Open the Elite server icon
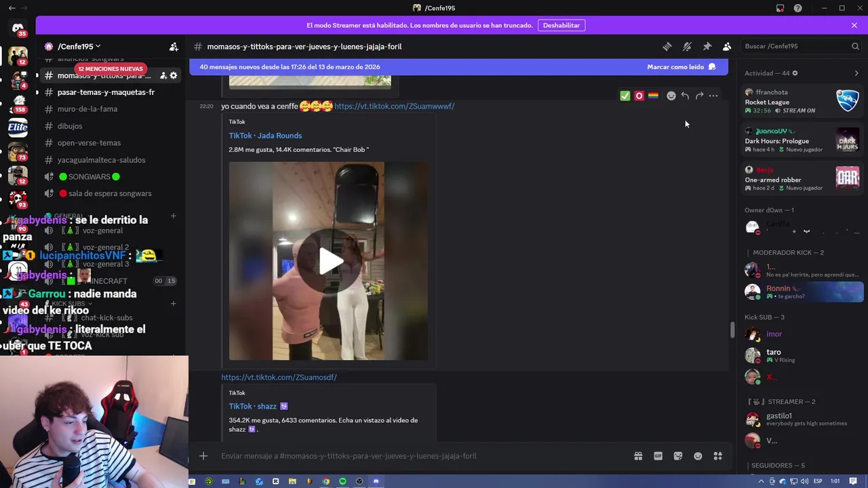868x488 pixels. (x=18, y=127)
